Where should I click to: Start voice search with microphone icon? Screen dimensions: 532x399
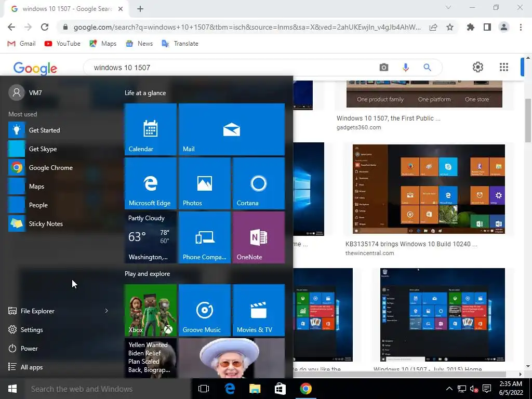(x=405, y=67)
